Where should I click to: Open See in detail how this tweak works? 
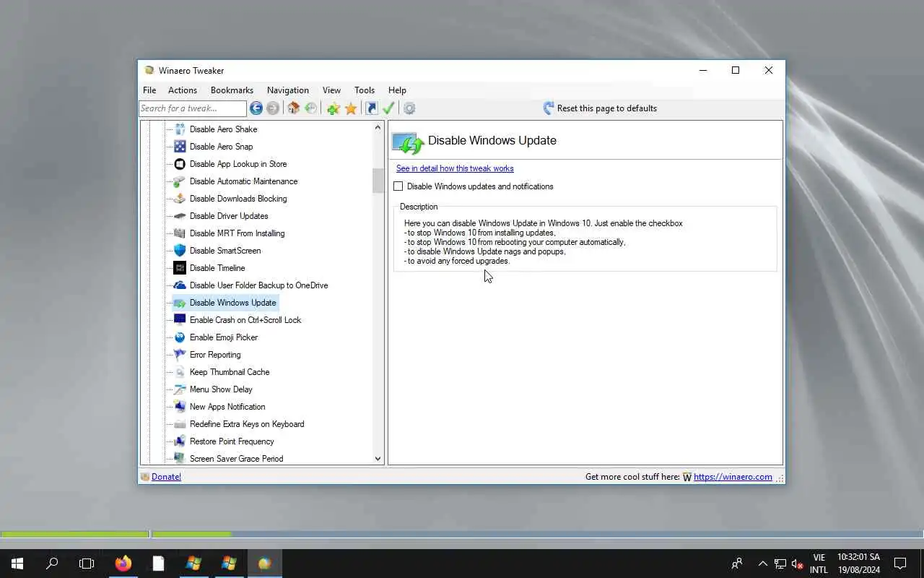click(455, 168)
